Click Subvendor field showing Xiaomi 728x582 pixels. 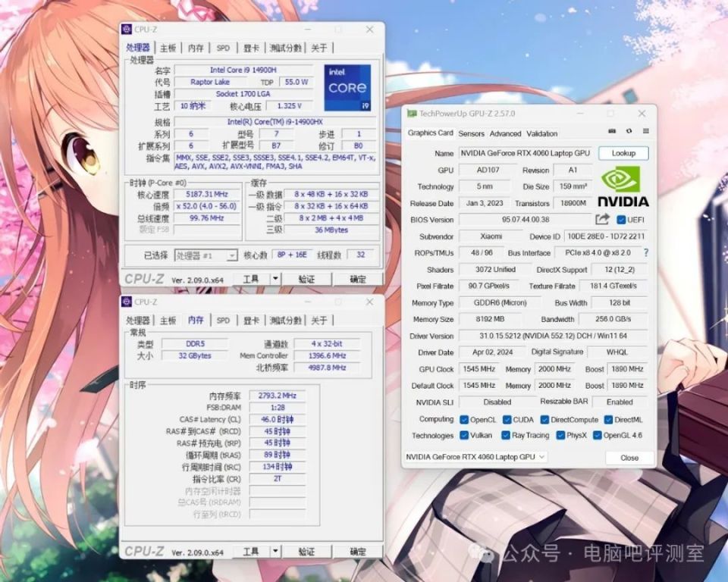[x=491, y=236]
